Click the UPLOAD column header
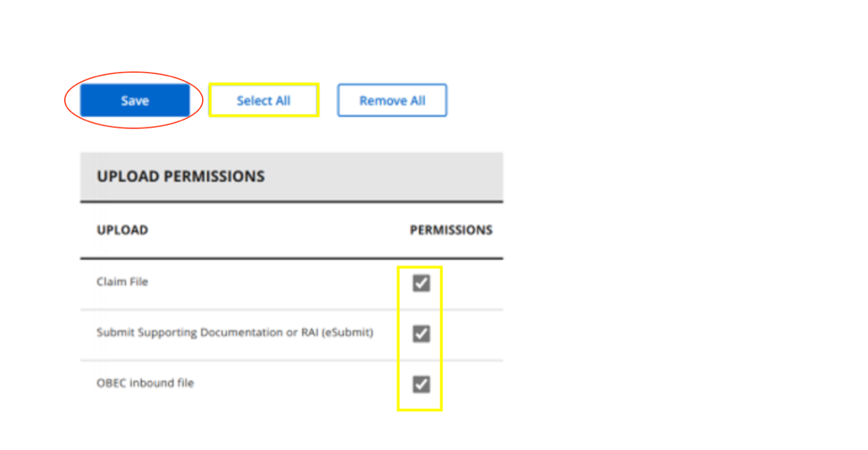868x450 pixels. click(x=122, y=230)
